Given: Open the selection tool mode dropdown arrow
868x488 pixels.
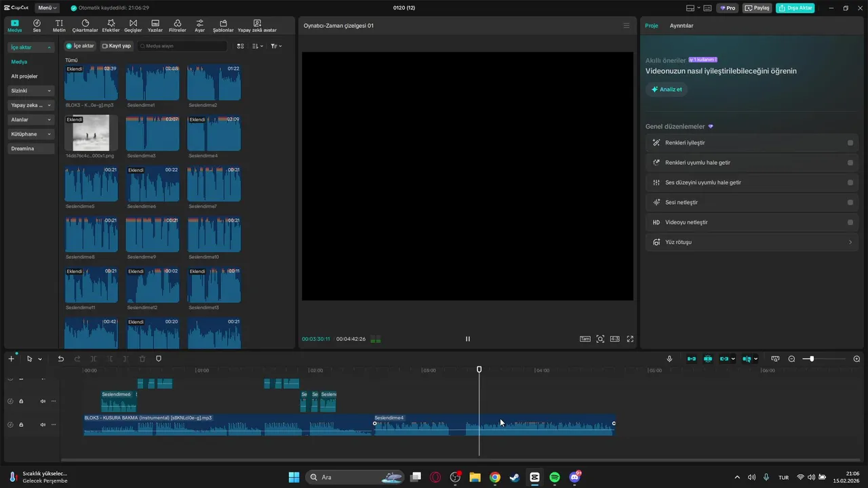Looking at the screenshot, I should pyautogui.click(x=40, y=359).
